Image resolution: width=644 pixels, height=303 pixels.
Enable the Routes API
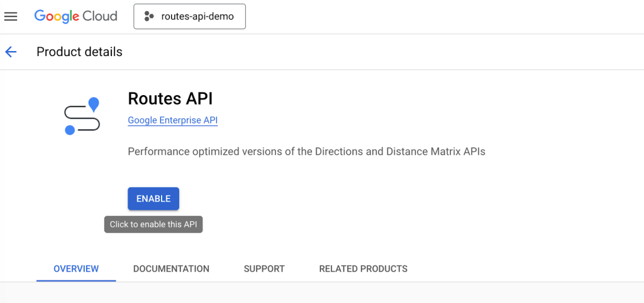tap(153, 198)
